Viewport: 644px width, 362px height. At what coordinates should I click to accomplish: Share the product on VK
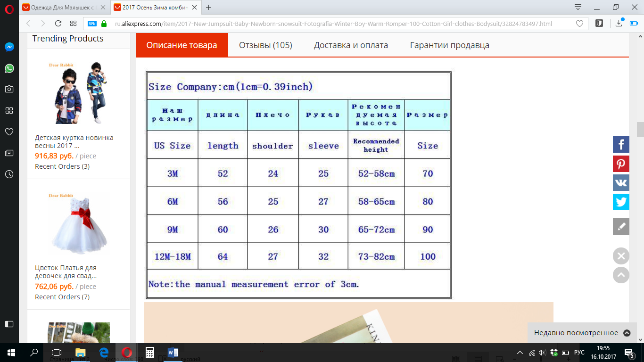point(621,183)
